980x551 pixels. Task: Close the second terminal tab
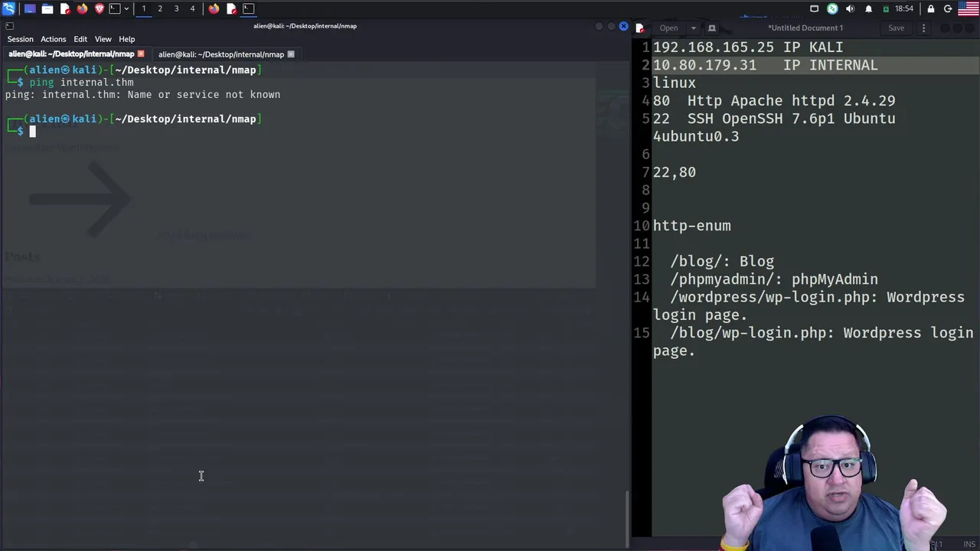click(290, 54)
